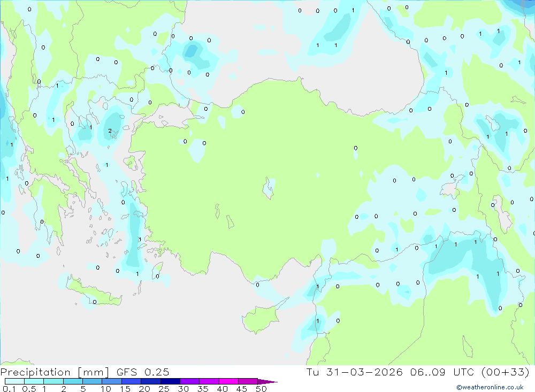Pick the 40–45 mm bright magenta swatch
Viewport: 535px width, 392px height.
point(228,381)
